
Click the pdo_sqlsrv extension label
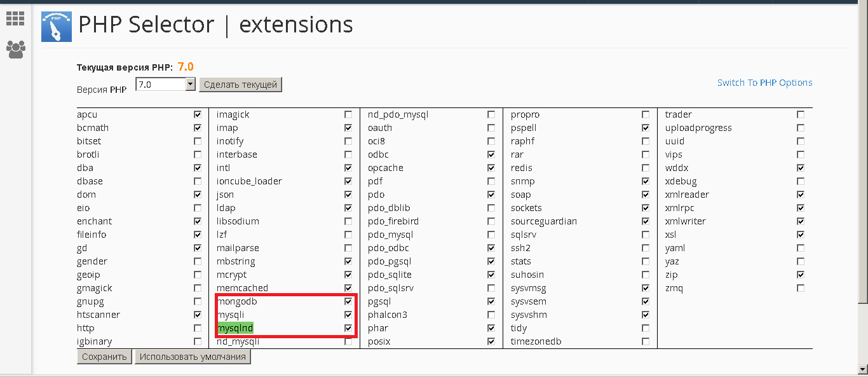pyautogui.click(x=391, y=288)
